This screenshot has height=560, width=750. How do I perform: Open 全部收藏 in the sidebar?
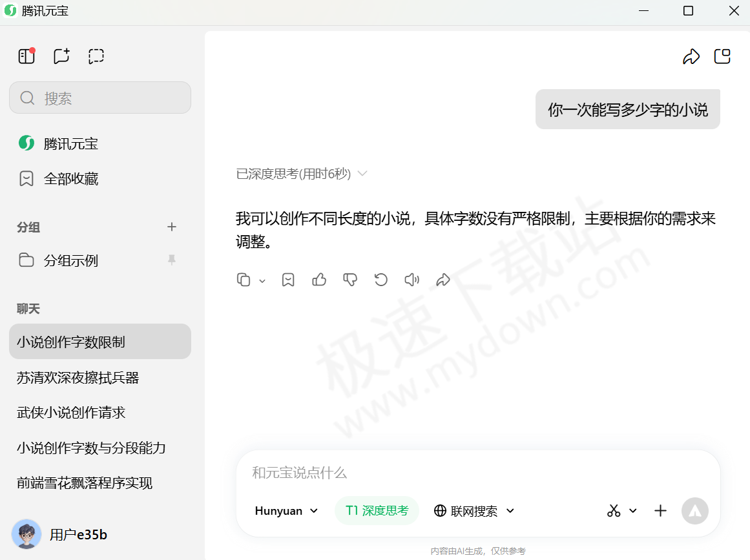point(71,179)
